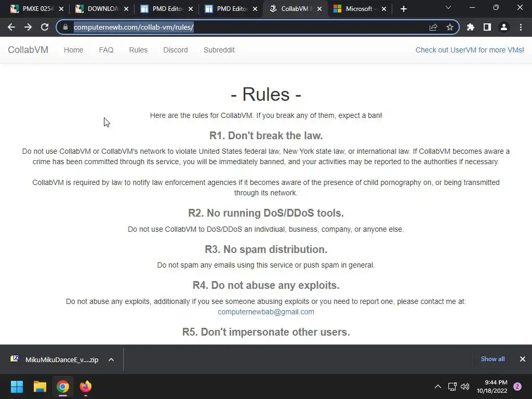Click the '- Rules -' page heading
The width and height of the screenshot is (532, 399).
tap(266, 94)
